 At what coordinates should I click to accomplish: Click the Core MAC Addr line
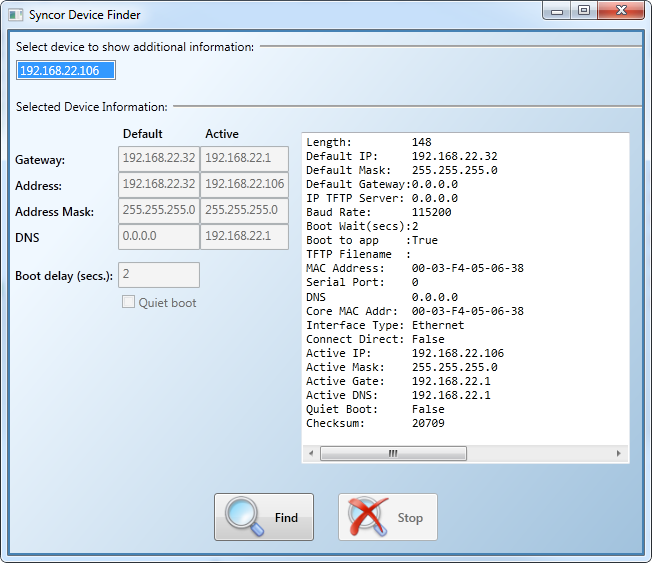[x=415, y=311]
